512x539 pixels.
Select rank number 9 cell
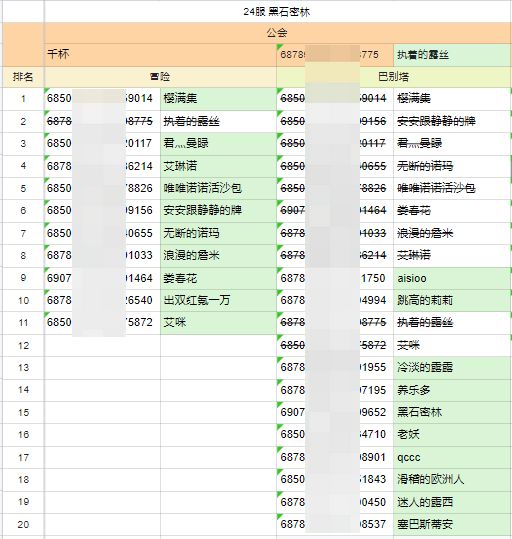click(x=23, y=278)
